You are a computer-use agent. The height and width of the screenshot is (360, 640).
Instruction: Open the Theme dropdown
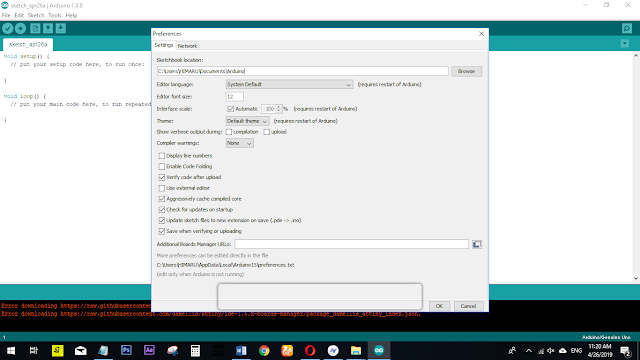tap(247, 121)
